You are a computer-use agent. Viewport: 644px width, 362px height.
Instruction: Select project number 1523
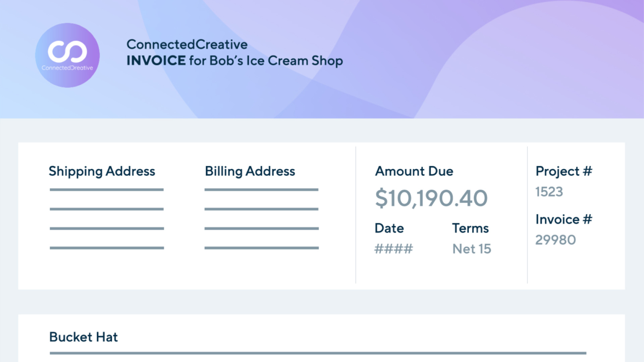click(549, 192)
